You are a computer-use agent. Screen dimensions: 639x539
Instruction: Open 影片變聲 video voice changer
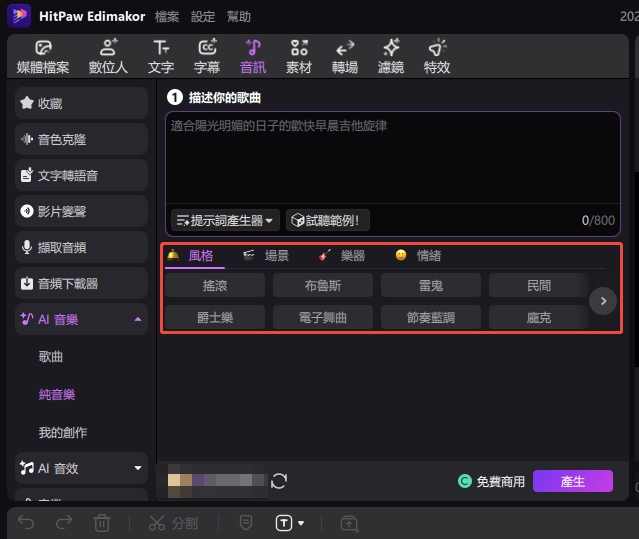[82, 211]
